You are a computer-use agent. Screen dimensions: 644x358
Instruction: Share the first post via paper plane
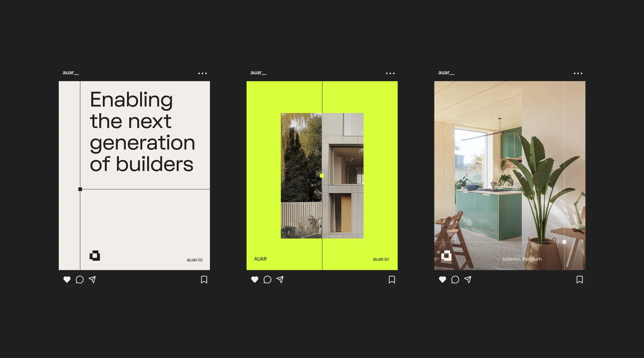pyautogui.click(x=92, y=280)
